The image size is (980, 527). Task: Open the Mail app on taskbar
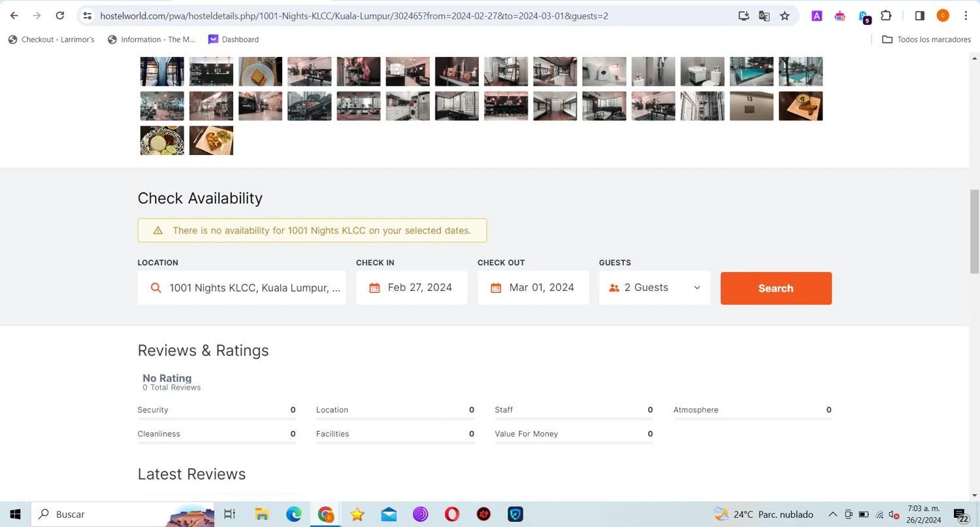pos(389,515)
